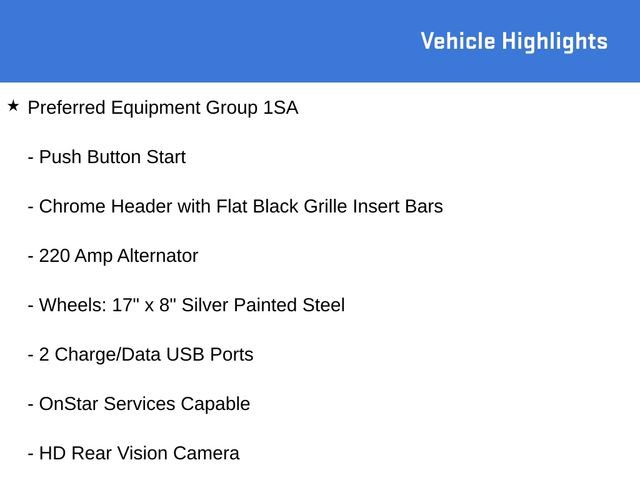This screenshot has height=480, width=640.
Task: Click the dash bullet before 220 Amp Alternator
Action: point(31,257)
